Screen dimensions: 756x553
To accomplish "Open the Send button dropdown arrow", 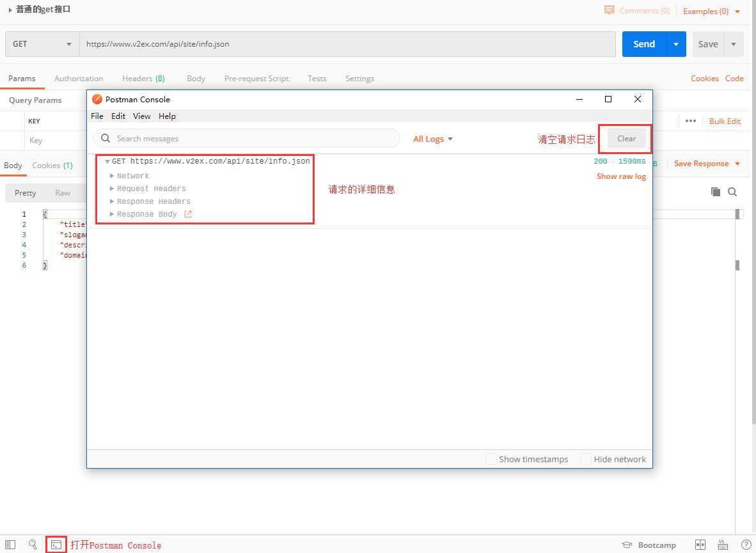I will click(x=676, y=44).
